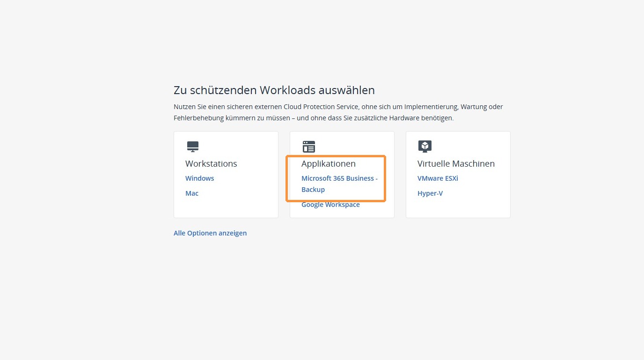This screenshot has height=360, width=644.
Task: Click the Workstations card heading
Action: coord(211,164)
